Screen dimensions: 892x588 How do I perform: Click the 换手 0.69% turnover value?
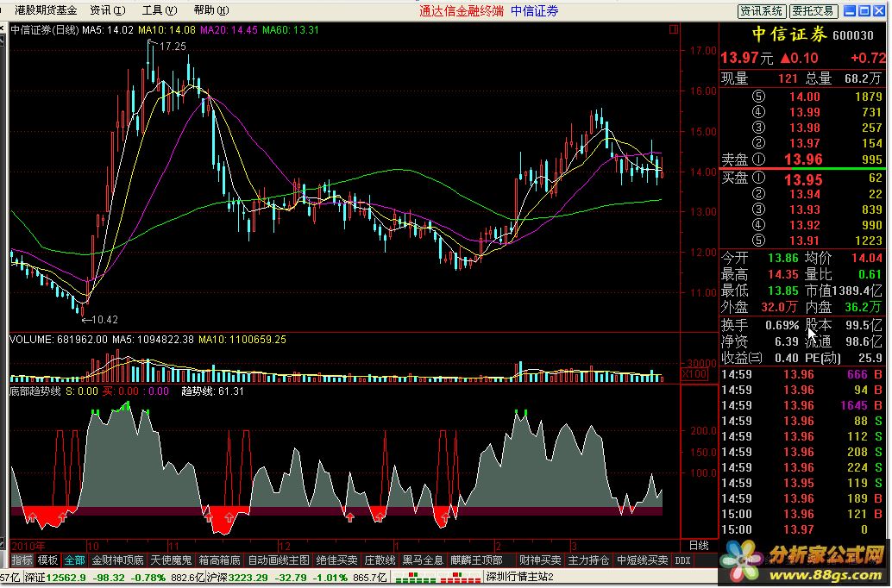(782, 326)
